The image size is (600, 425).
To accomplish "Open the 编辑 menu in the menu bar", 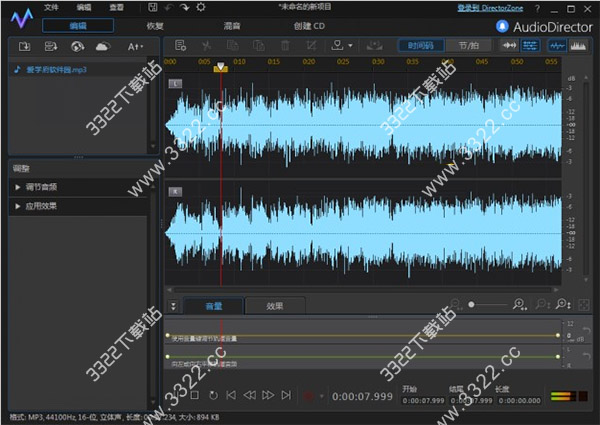I will (84, 7).
